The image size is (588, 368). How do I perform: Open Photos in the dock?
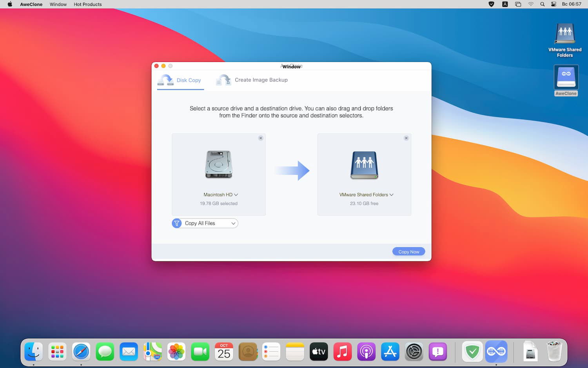point(176,352)
